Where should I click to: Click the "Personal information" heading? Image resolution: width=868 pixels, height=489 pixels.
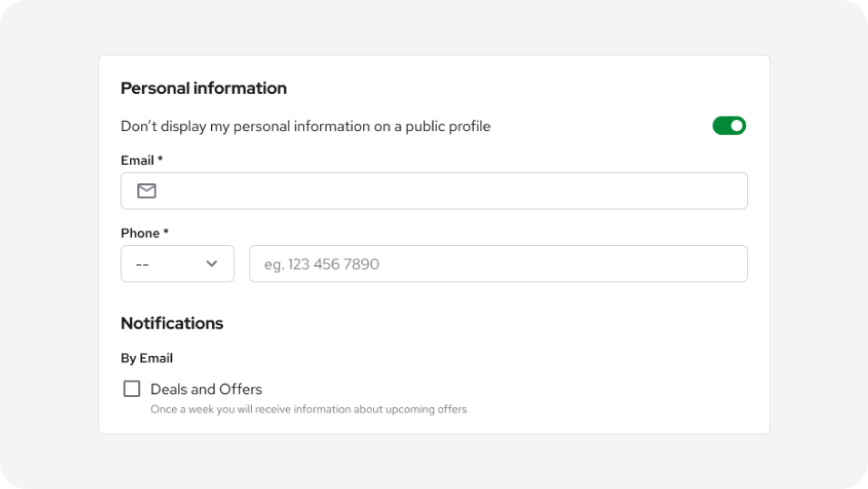click(x=204, y=88)
